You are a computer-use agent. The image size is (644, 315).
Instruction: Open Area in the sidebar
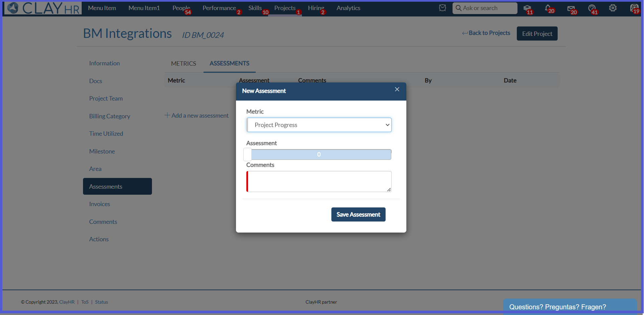[95, 169]
